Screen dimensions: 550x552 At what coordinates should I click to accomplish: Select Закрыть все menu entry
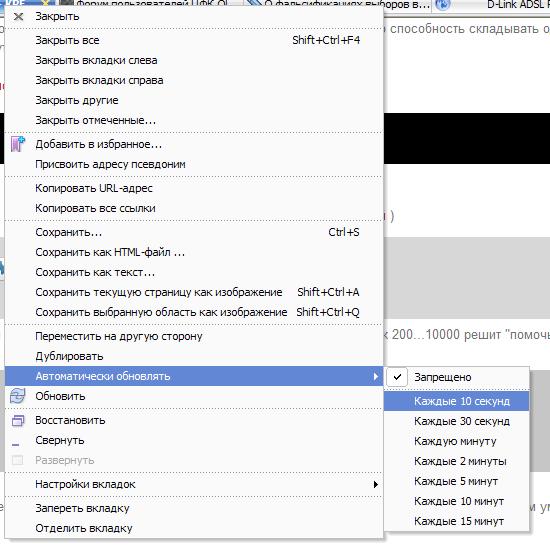point(194,40)
